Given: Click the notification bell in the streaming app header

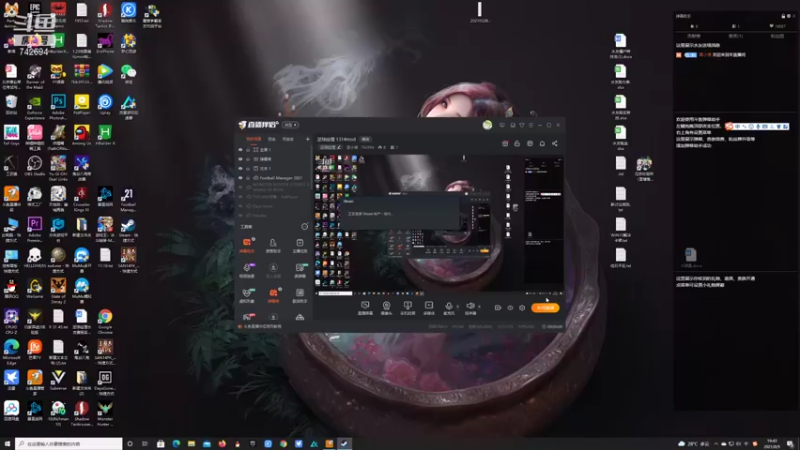Looking at the screenshot, I should [542, 143].
